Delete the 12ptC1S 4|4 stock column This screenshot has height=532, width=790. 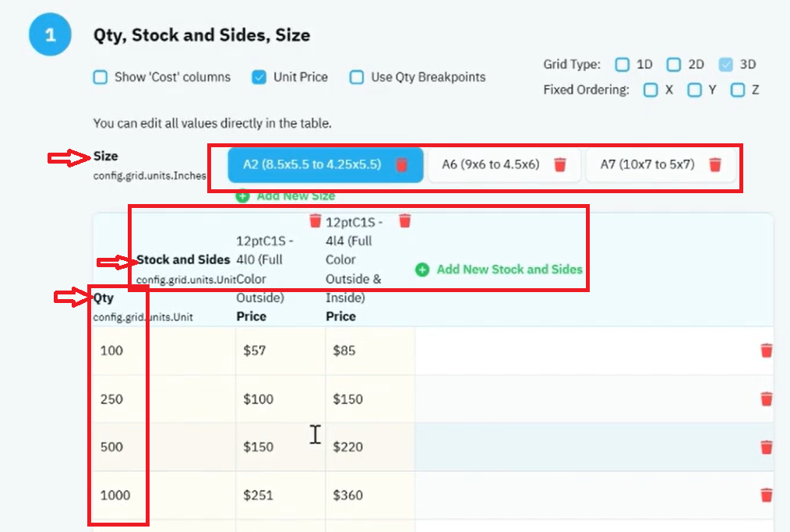404,220
